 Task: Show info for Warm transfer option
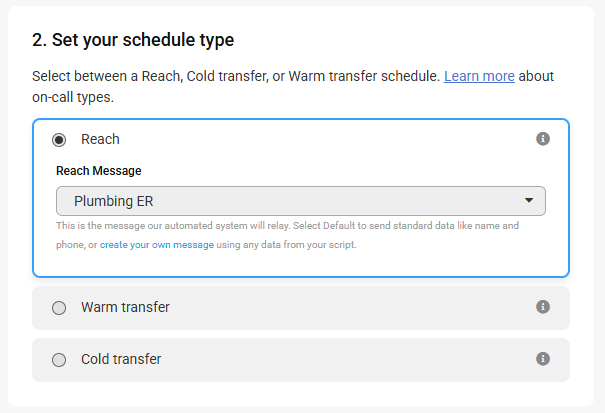(x=542, y=307)
